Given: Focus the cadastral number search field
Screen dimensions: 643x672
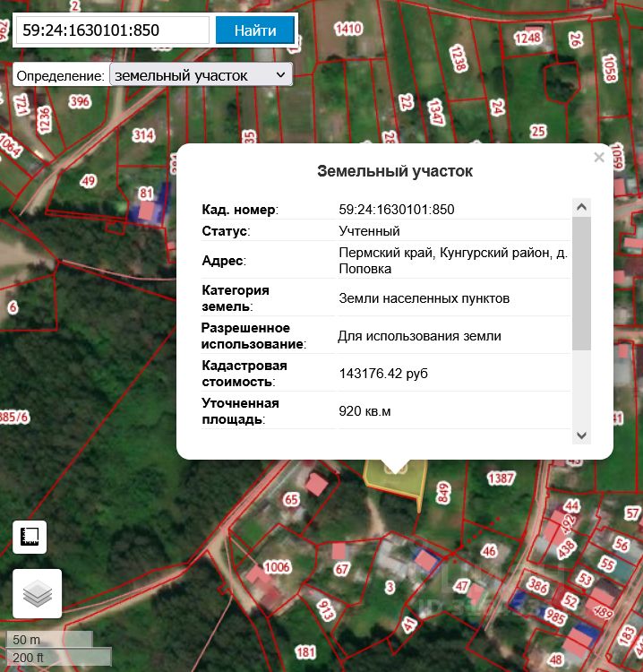Looking at the screenshot, I should [x=113, y=30].
